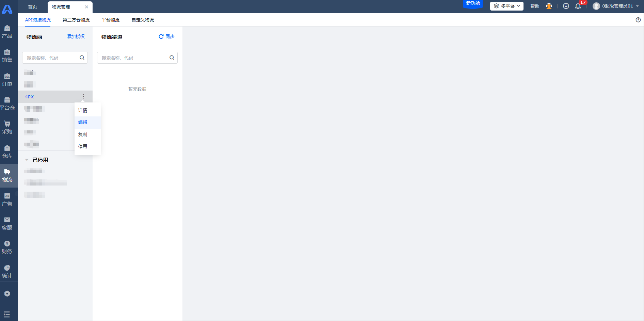Viewport: 644px width, 321px height.
Task: Open the 广告 sidebar module
Action: pos(7,200)
